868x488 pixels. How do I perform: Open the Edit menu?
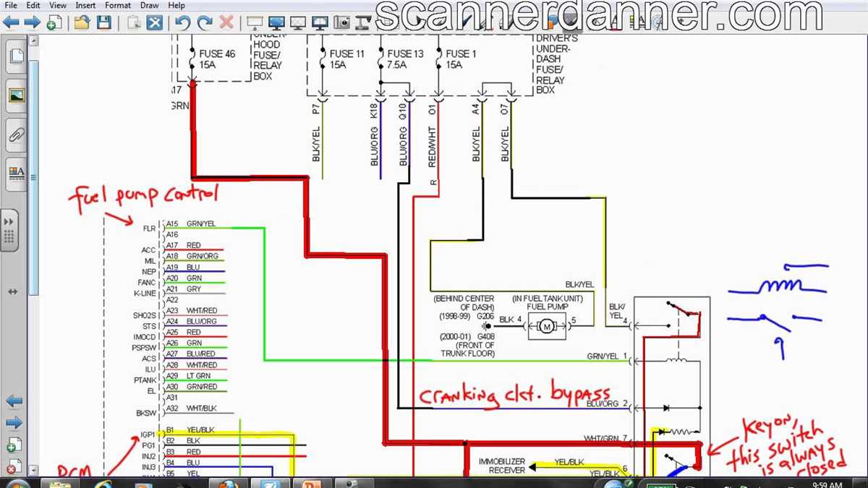33,5
